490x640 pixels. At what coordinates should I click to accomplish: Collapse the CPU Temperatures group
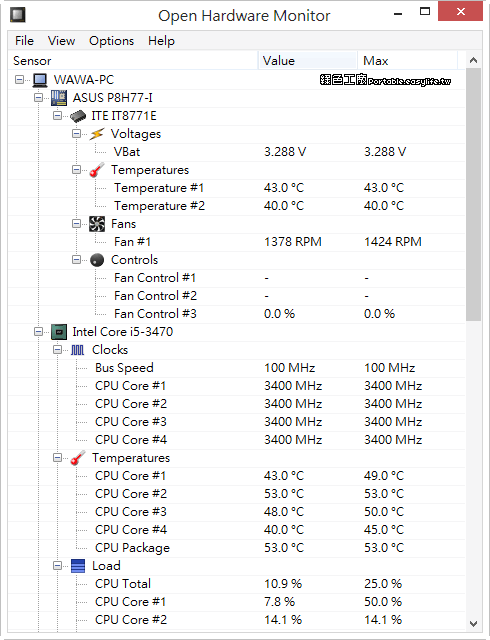tap(58, 458)
